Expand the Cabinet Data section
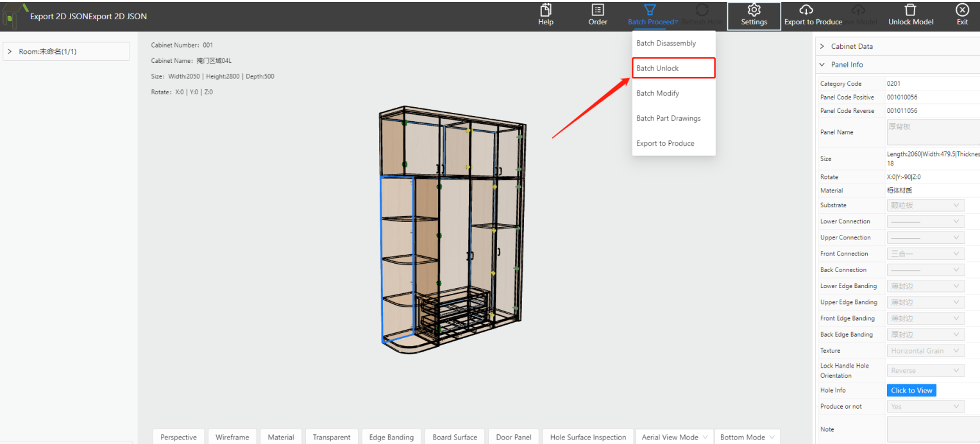Screen dimensions: 980x444 tap(822, 46)
